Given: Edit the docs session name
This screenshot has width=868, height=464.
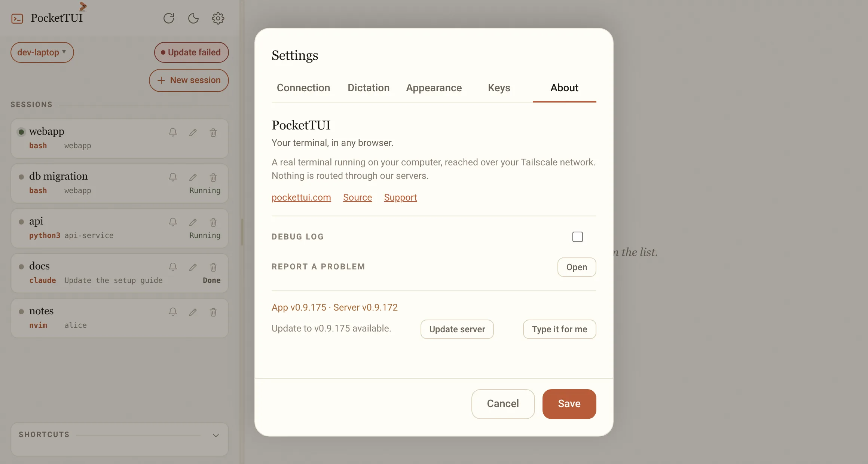Looking at the screenshot, I should point(193,267).
